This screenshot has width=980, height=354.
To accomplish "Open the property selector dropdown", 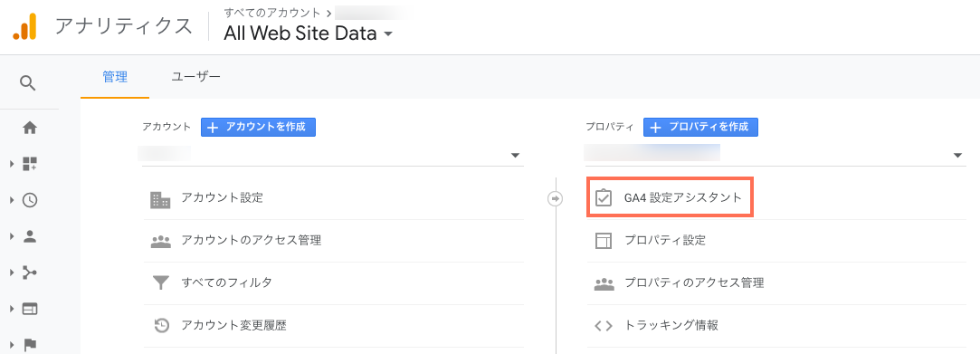I will [x=775, y=155].
